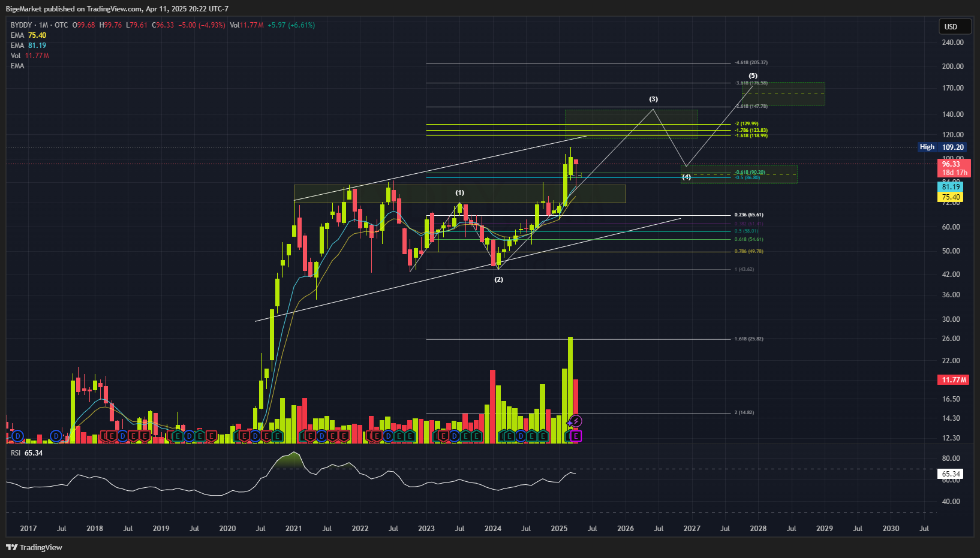Image resolution: width=980 pixels, height=558 pixels.
Task: Select the EMA 75.40 legend entry
Action: tap(28, 35)
